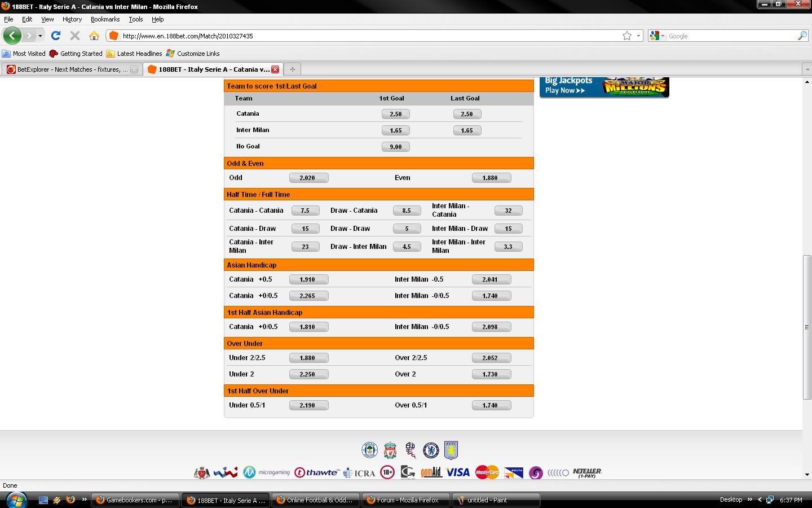Click the Chelsea club crest

pos(431,450)
